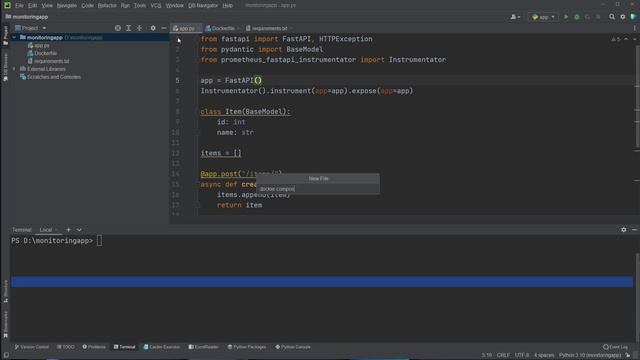
Task: Click the Select Opened File target icon
Action: point(118,28)
